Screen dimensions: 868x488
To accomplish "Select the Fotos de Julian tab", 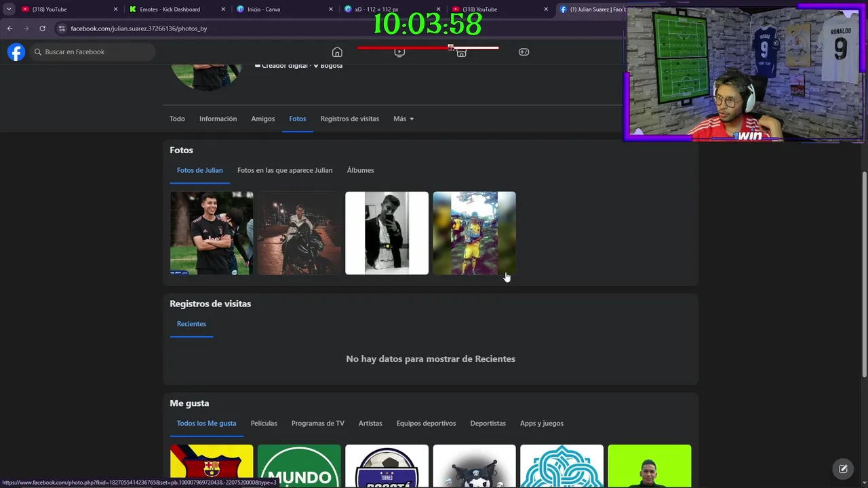I will pyautogui.click(x=199, y=170).
